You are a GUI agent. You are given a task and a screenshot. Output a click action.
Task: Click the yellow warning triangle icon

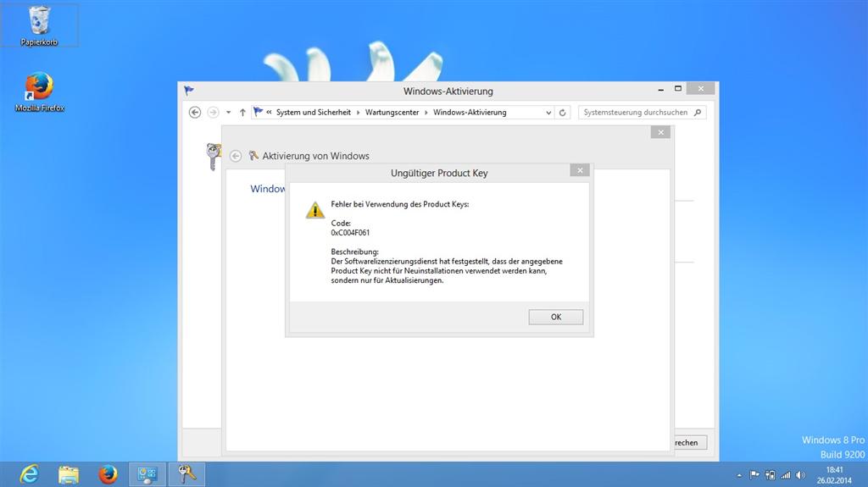(315, 210)
